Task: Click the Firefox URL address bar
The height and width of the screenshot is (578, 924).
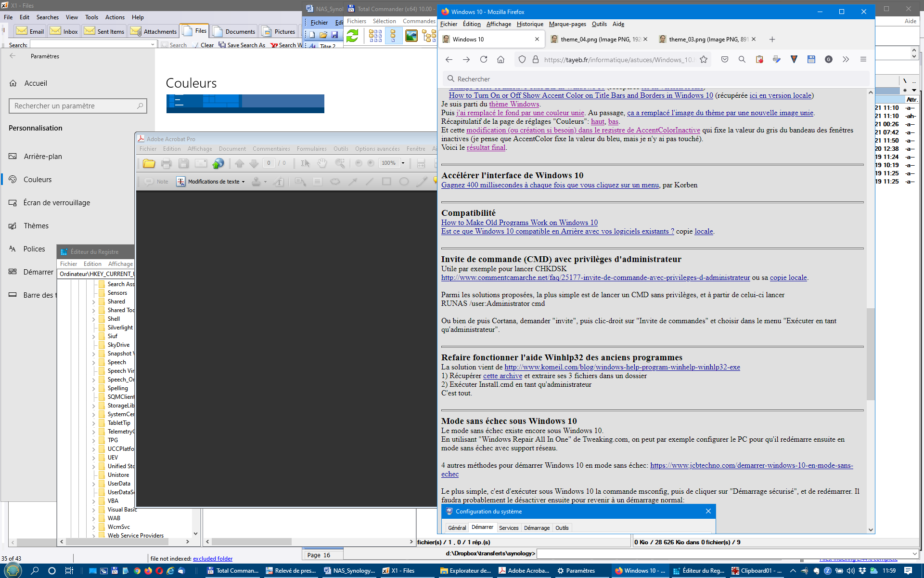Action: point(618,60)
